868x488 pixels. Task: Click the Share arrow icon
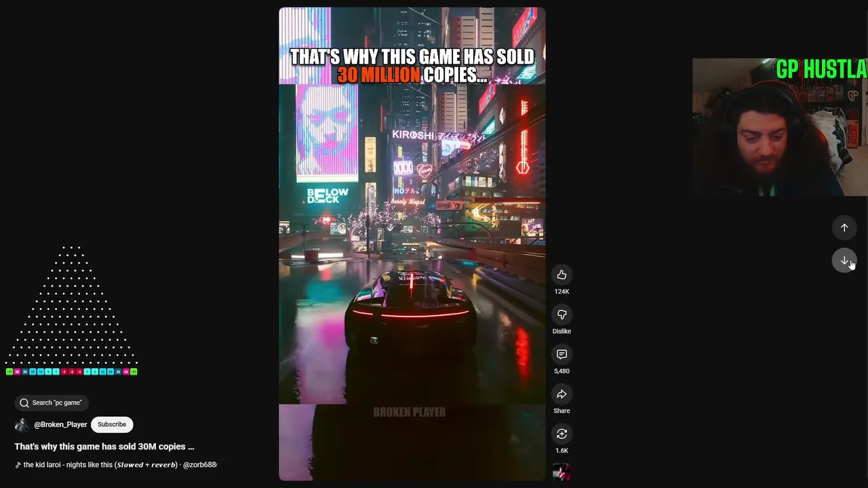coord(561,394)
